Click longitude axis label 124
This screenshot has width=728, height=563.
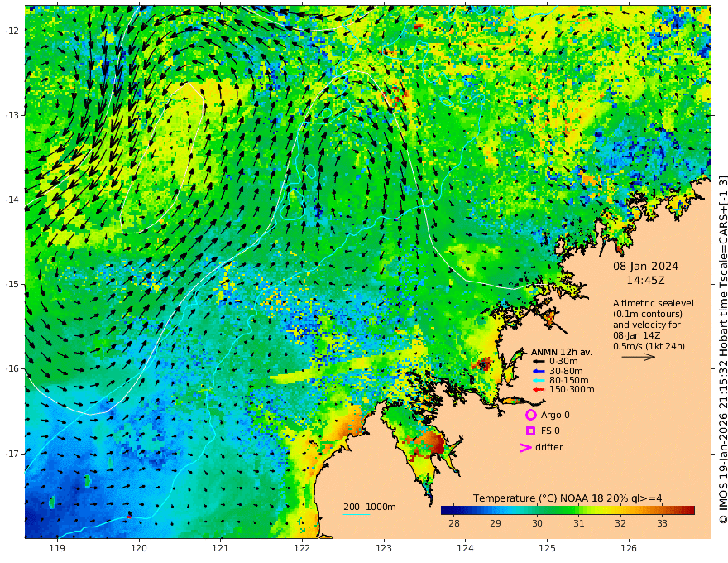pos(465,549)
